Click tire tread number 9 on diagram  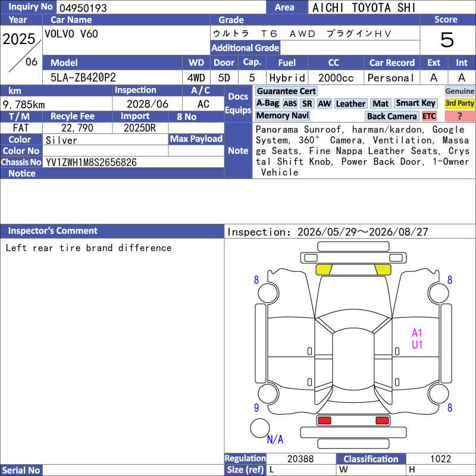click(256, 408)
